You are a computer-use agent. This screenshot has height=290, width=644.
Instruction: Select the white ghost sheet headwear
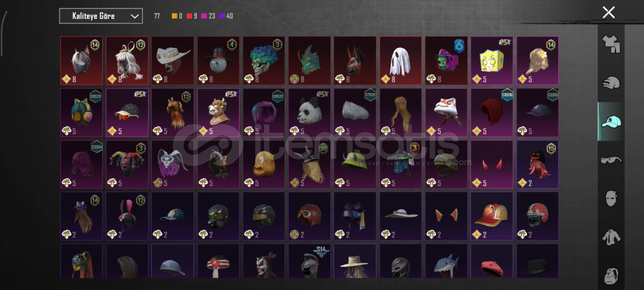coord(400,61)
